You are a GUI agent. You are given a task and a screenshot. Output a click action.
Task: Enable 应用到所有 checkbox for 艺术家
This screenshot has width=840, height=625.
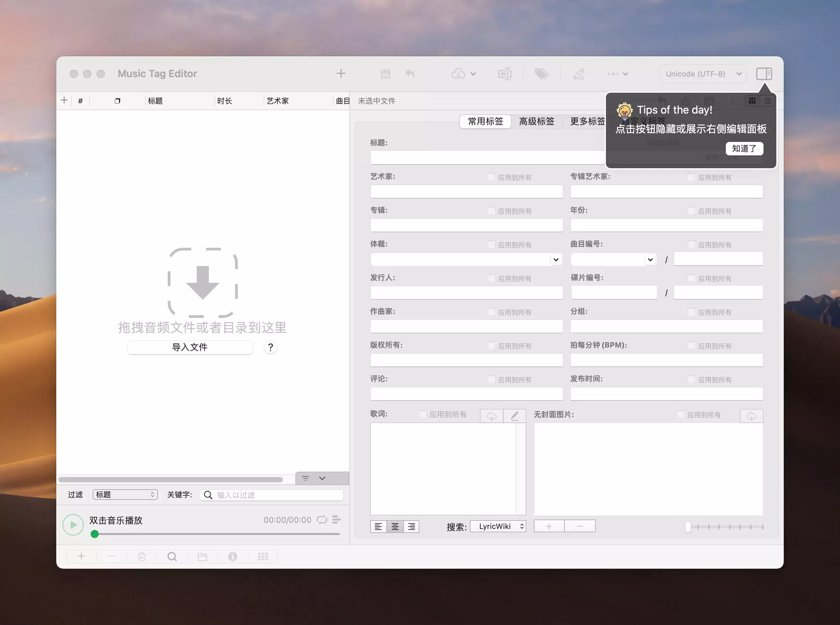click(491, 177)
